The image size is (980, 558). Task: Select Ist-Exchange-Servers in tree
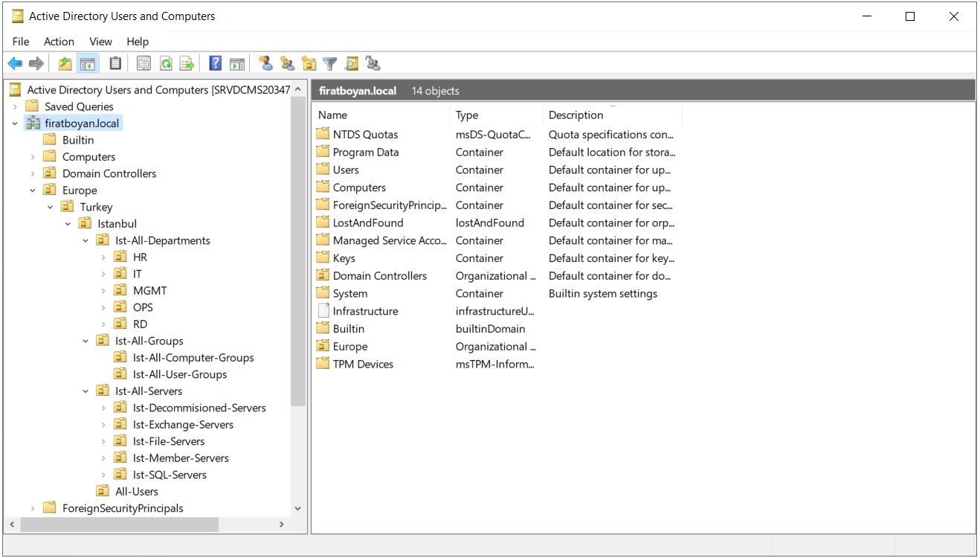183,425
